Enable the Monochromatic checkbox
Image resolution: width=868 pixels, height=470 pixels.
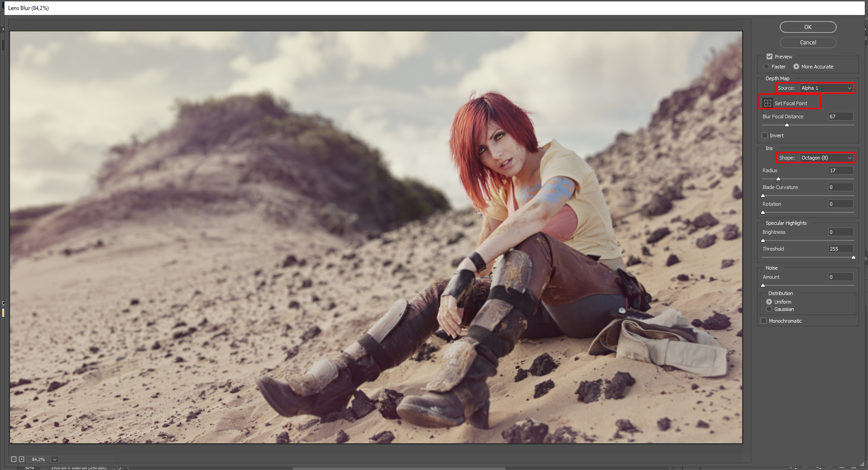(x=764, y=321)
